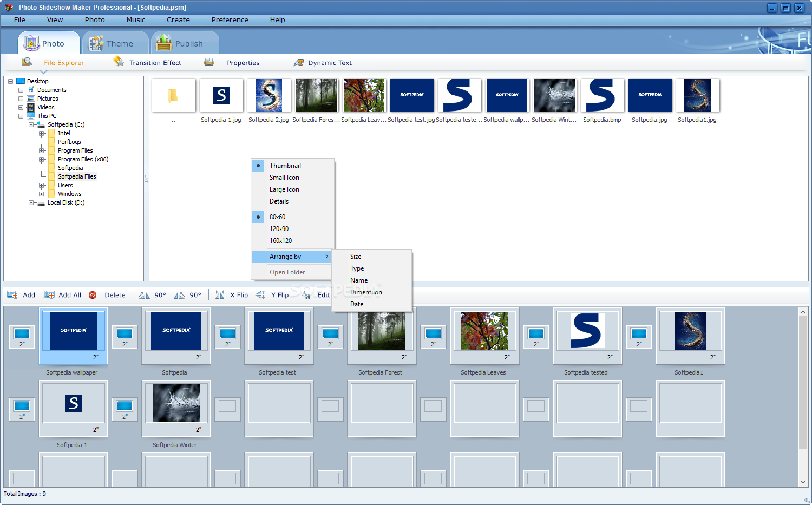Expand the Pictures tree node
The image size is (812, 505).
(x=21, y=99)
